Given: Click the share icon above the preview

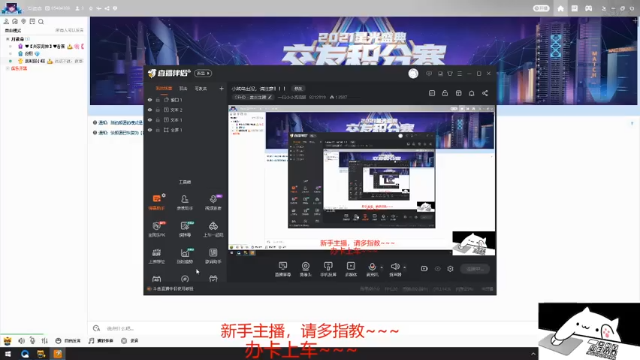Looking at the screenshot, I should (485, 93).
